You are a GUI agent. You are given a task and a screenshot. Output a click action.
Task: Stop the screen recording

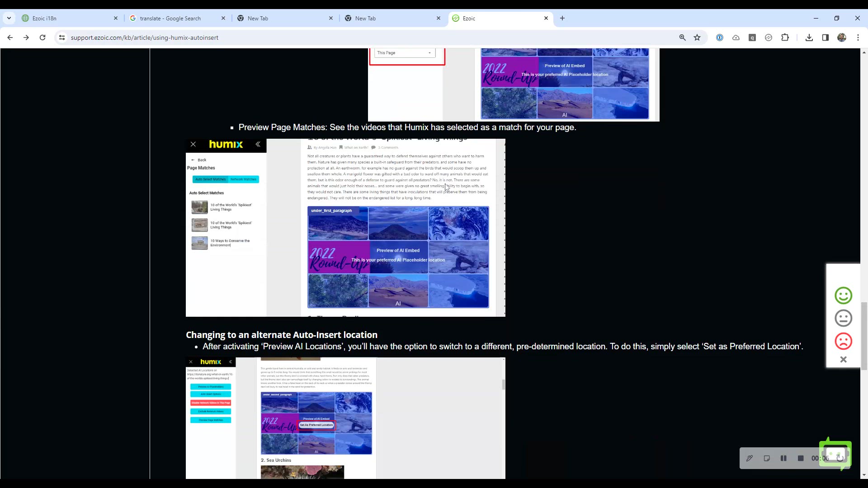tap(801, 458)
